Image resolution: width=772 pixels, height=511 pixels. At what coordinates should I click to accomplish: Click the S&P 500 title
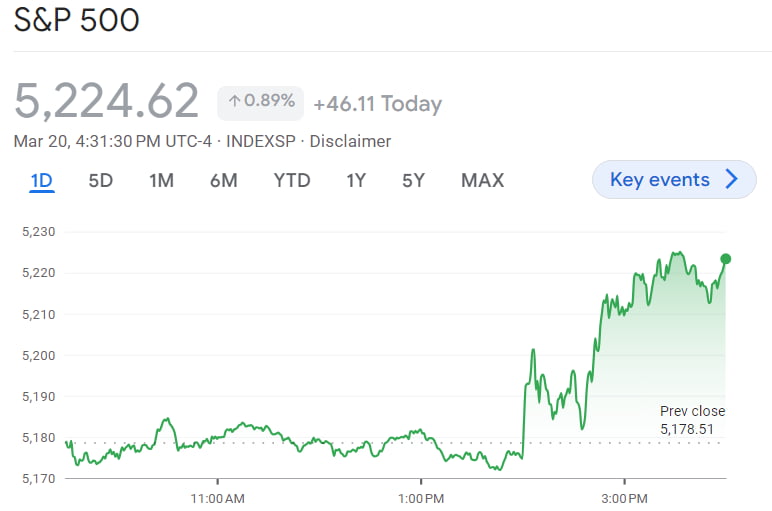point(76,20)
